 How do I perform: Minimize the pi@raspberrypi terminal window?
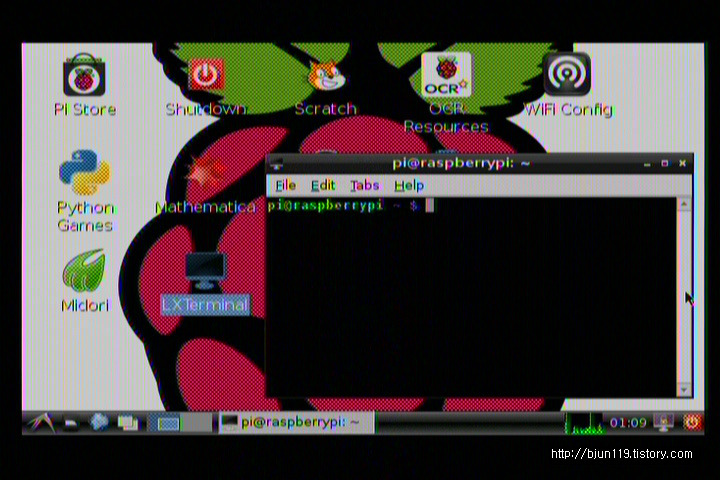[647, 164]
